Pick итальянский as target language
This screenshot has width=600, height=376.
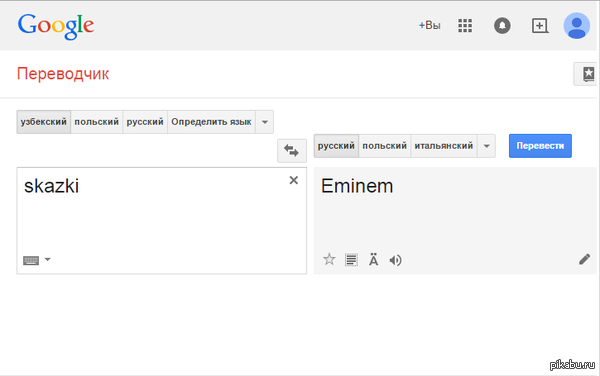(443, 146)
